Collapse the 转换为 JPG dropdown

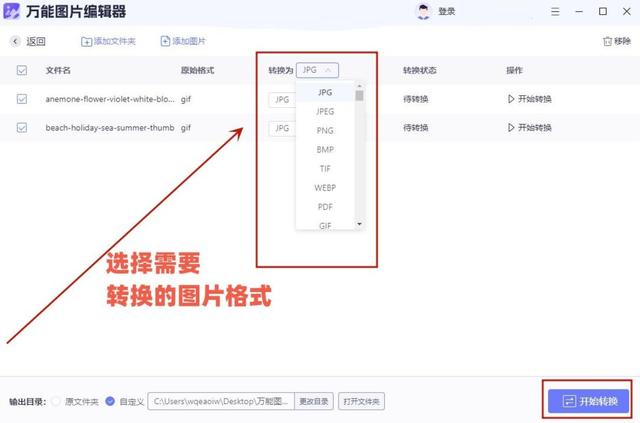point(317,70)
